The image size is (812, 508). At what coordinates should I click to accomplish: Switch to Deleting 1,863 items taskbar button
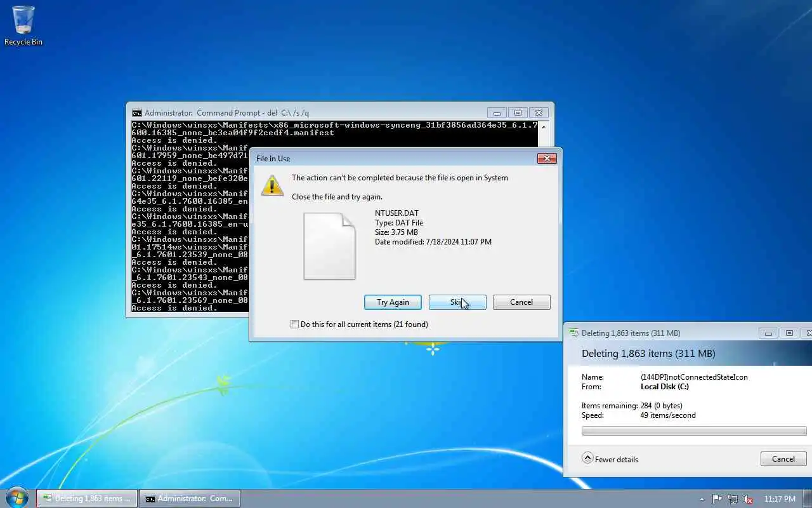pos(87,498)
